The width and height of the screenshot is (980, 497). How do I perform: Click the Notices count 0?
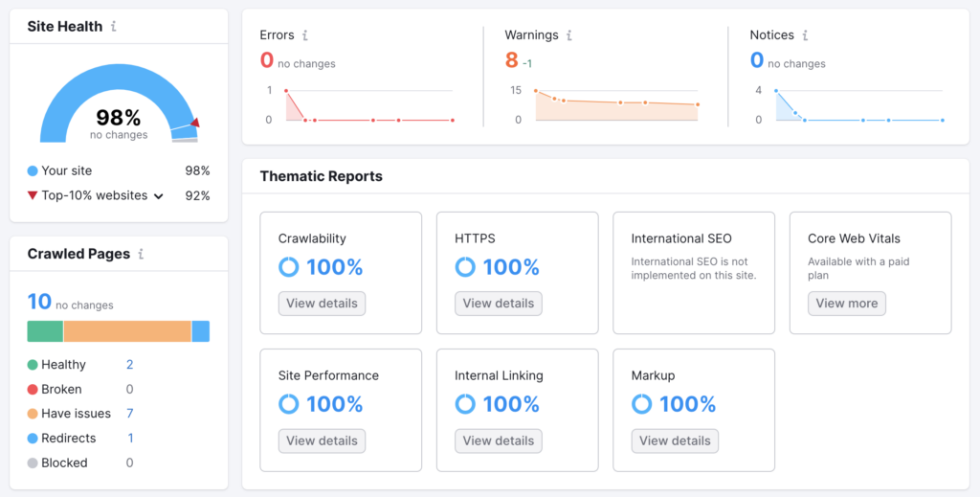pos(757,60)
